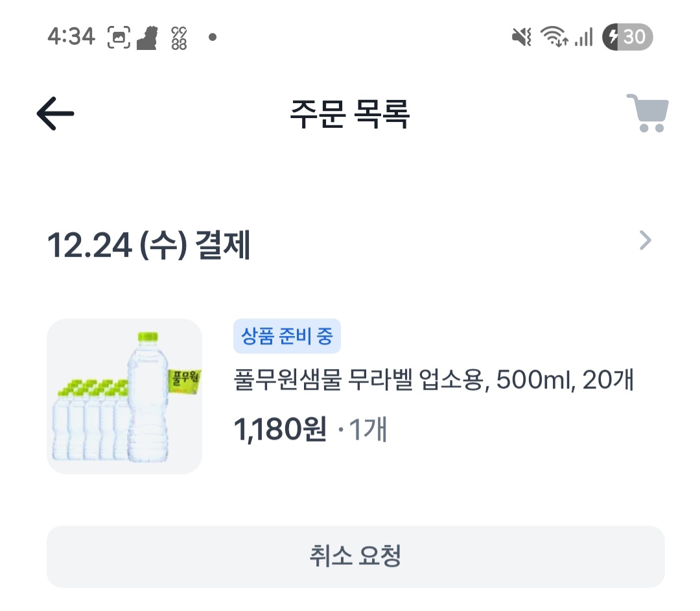Tap the dark app notification icon

(147, 37)
